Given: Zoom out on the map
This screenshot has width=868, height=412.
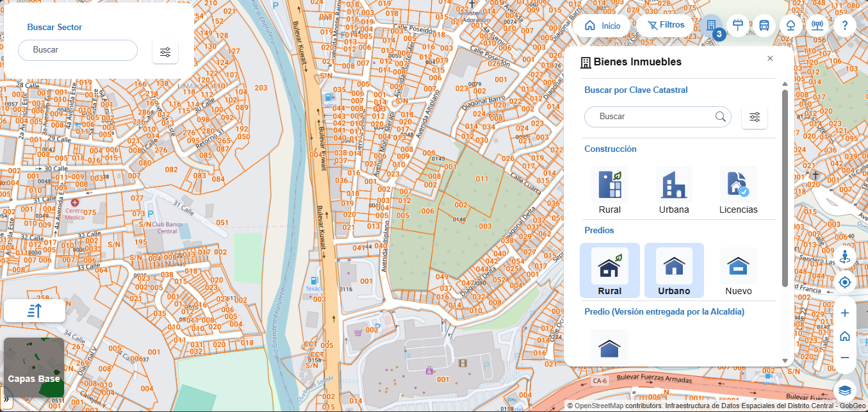Looking at the screenshot, I should tap(845, 358).
